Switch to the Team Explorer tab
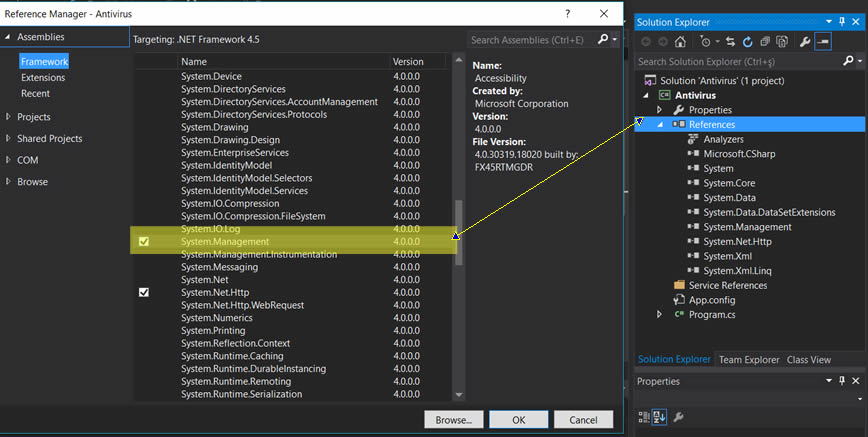This screenshot has width=868, height=437. pos(749,360)
